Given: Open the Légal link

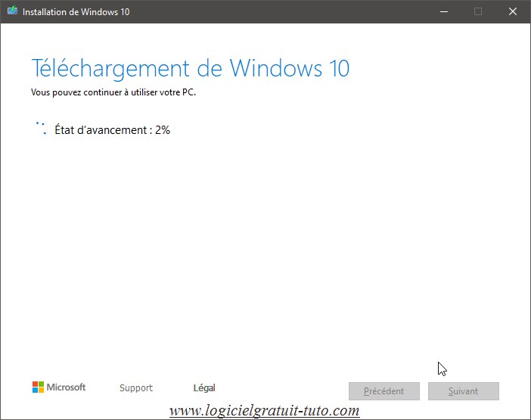Looking at the screenshot, I should 204,387.
